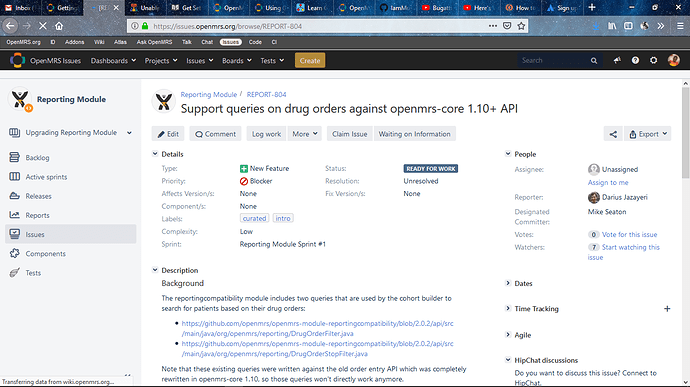This screenshot has width=690, height=387.
Task: Click the search magnifier icon in the header
Action: (x=594, y=61)
